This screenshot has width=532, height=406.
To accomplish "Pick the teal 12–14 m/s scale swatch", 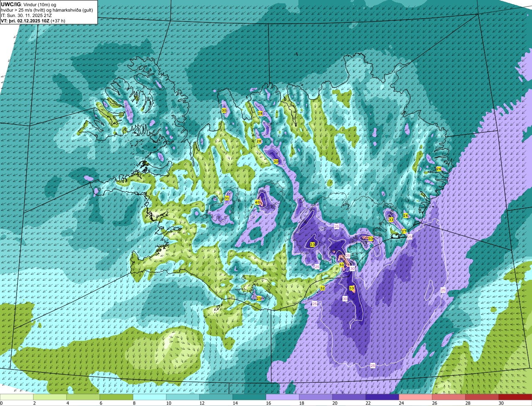I will [x=216, y=397].
